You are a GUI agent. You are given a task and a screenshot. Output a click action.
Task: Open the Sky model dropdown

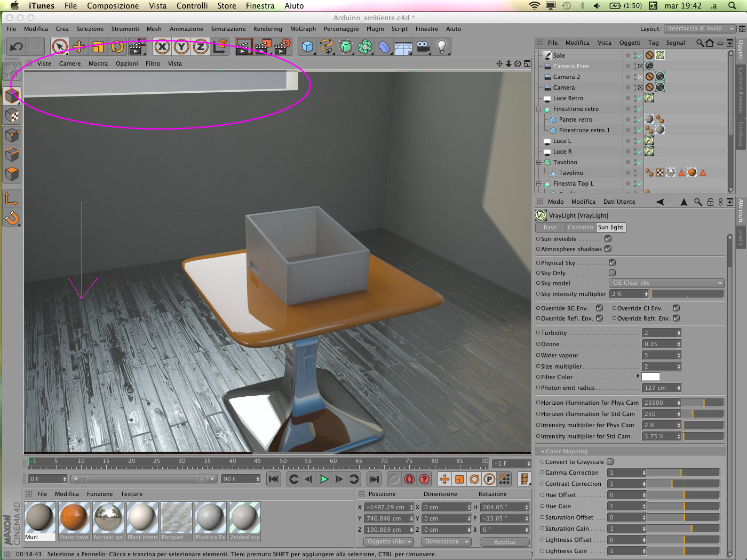coord(667,283)
